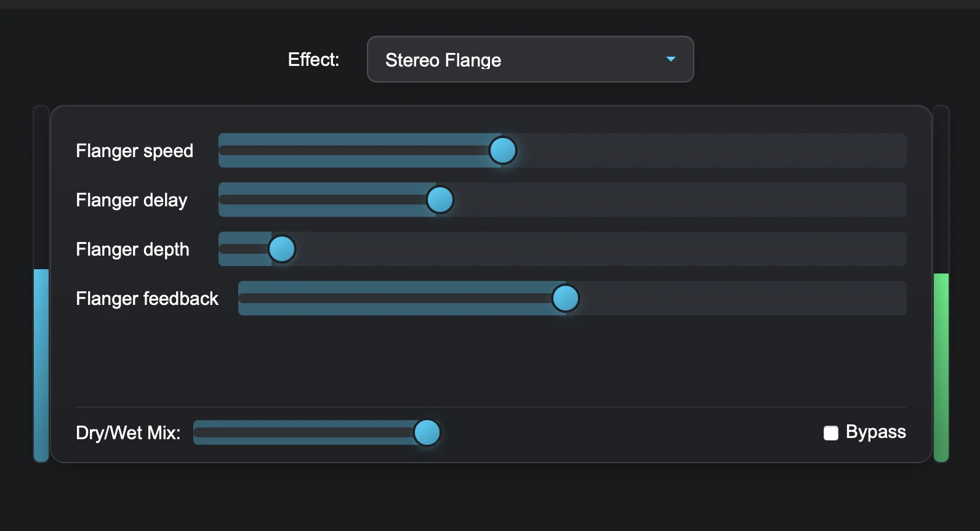Click the Dry/Wet Mix slider knob
Screen dimensions: 980x531
(427, 432)
